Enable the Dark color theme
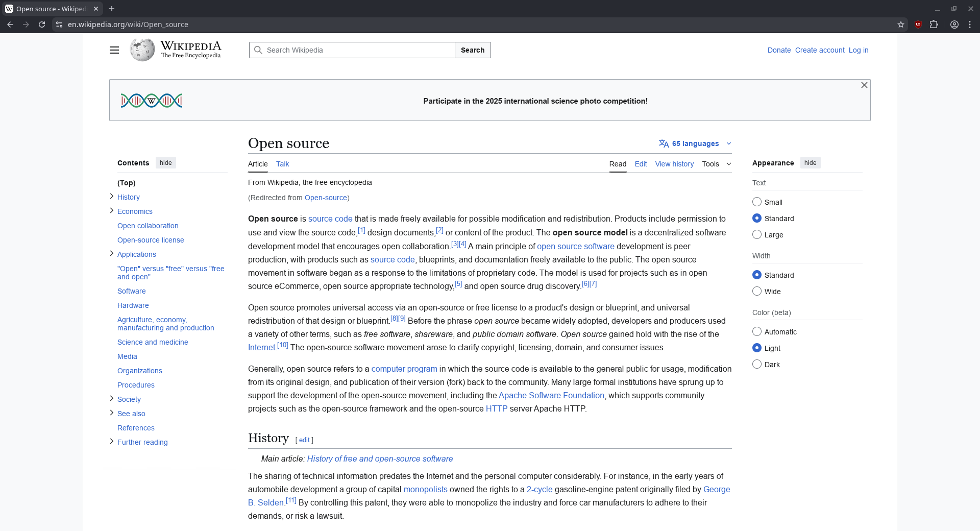 pyautogui.click(x=757, y=365)
